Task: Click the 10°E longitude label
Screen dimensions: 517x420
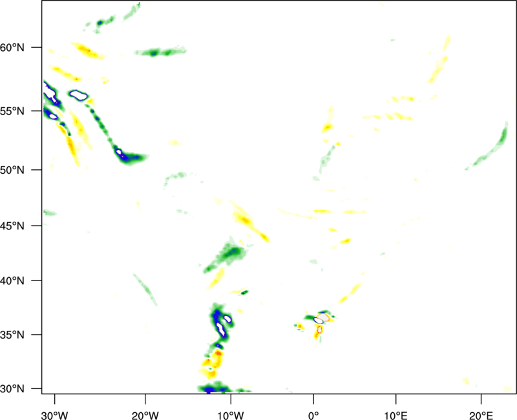Action: (x=396, y=415)
